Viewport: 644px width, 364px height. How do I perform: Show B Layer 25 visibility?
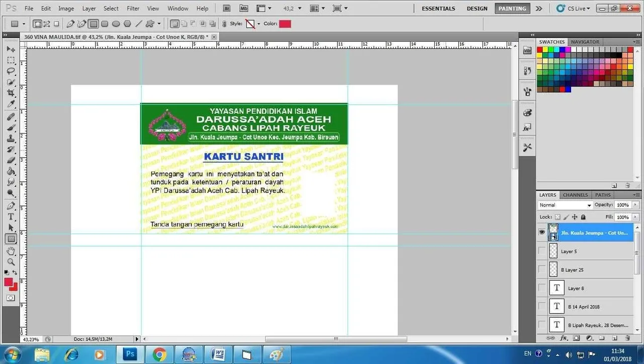pos(542,269)
